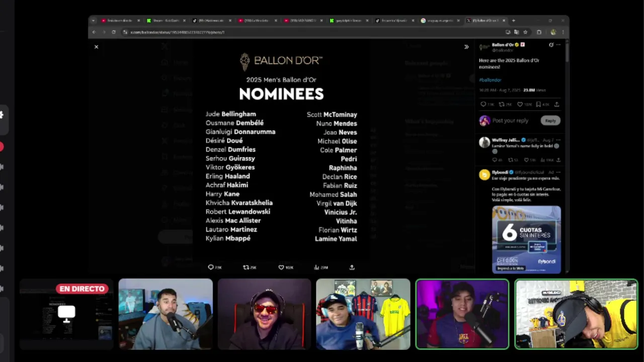The image size is (644, 362).
Task: Open Weffrey Jellineck's profile avatar
Action: point(485,142)
